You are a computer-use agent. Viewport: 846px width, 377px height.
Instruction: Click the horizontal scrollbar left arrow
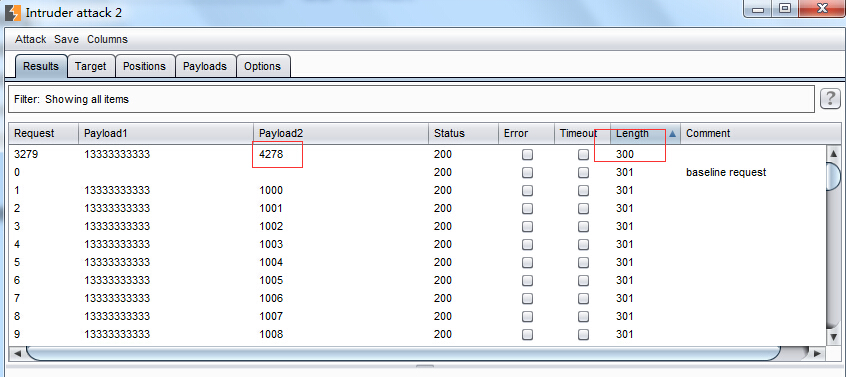(17, 353)
